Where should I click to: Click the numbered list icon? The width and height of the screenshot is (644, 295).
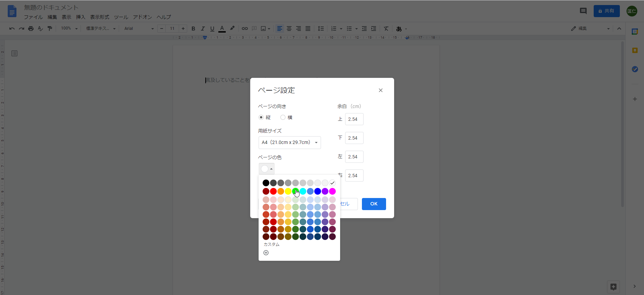[333, 29]
